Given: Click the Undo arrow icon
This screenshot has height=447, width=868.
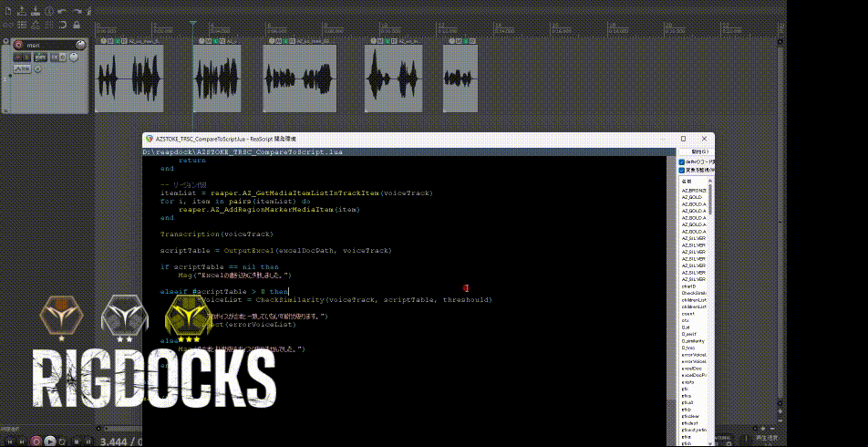Looking at the screenshot, I should pyautogui.click(x=62, y=11).
